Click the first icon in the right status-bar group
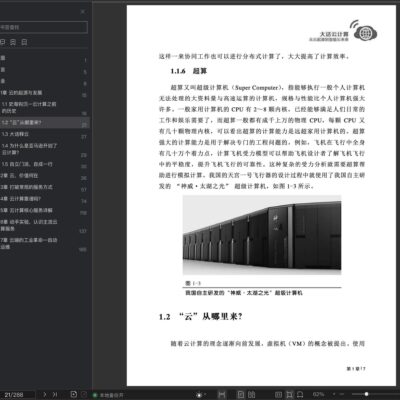The image size is (400, 400). 278,395
